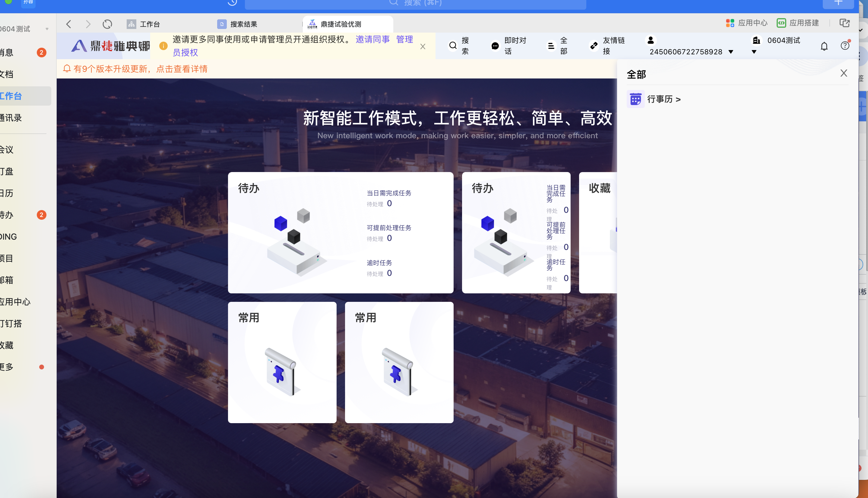868x498 pixels.
Task: Open DING in the left sidebar
Action: pos(23,237)
